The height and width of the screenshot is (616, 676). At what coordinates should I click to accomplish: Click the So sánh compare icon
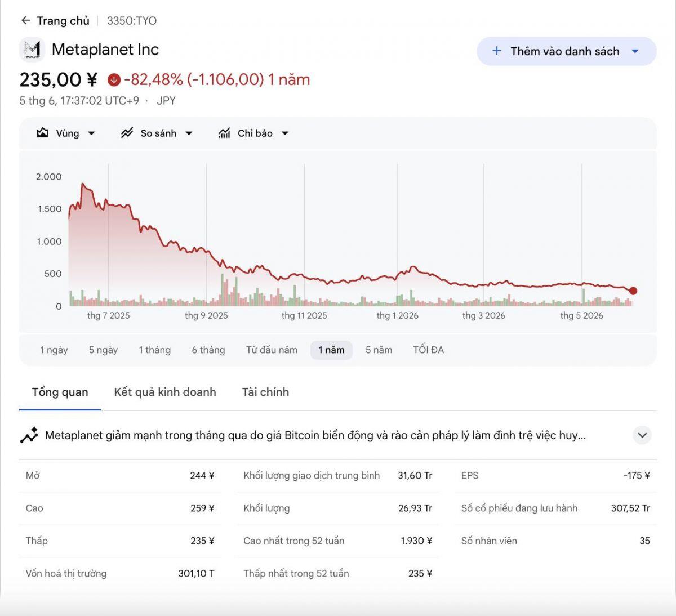(x=127, y=133)
